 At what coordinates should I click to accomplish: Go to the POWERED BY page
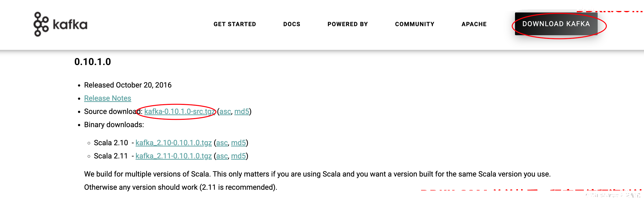point(348,24)
